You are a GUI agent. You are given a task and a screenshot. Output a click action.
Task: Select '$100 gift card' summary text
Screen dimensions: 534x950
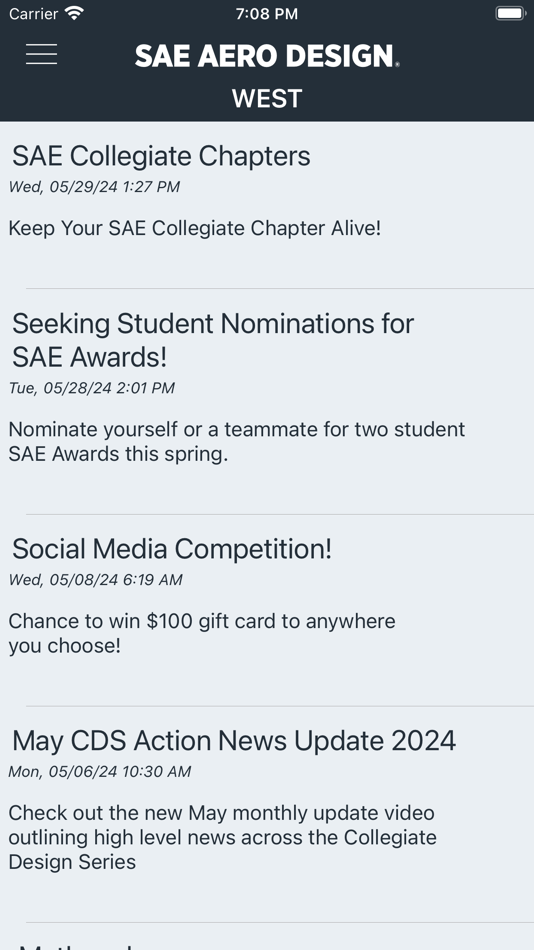click(202, 633)
